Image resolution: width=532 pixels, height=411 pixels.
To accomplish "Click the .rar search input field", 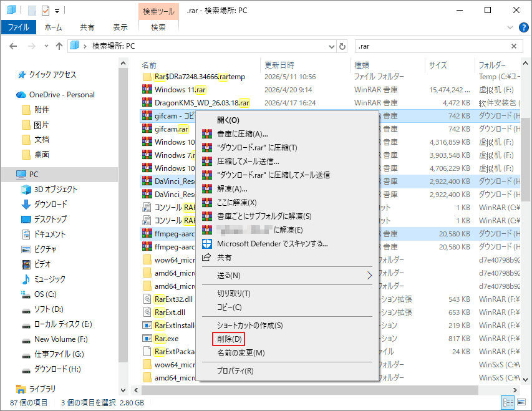I will tap(432, 46).
